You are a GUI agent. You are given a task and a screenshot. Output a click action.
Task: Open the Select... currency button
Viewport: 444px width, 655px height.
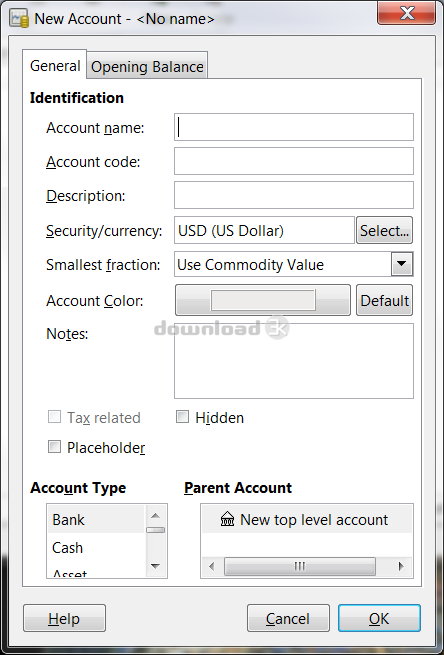[384, 230]
